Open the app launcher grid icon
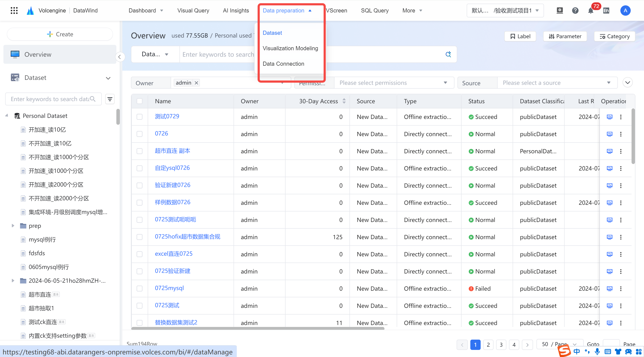The height and width of the screenshot is (357, 644). 14,11
